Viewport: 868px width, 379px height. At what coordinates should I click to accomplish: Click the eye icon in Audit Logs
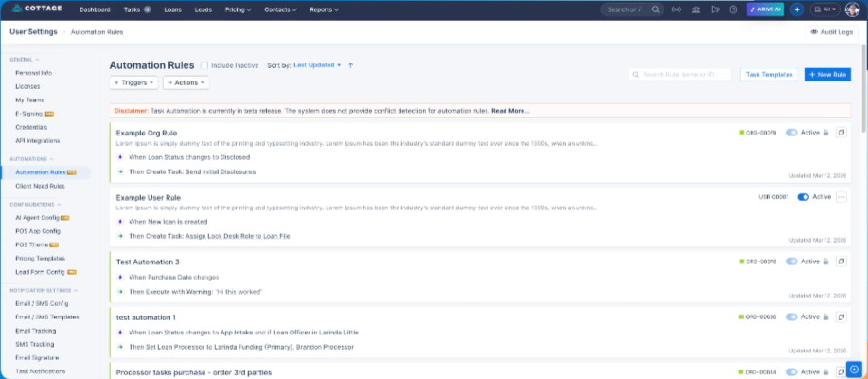point(814,32)
